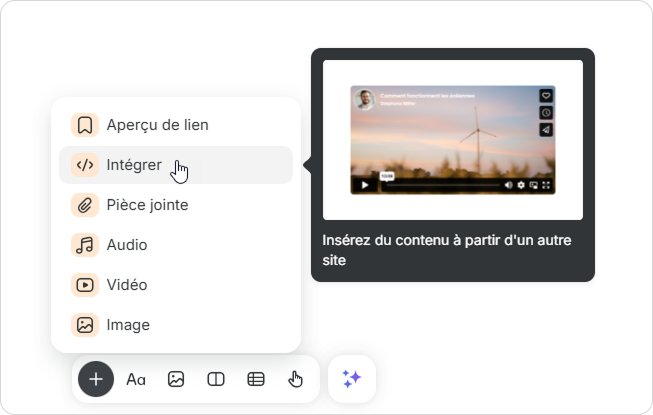This screenshot has height=415, width=653.
Task: Click the image tool in bottom toolbar
Action: (176, 379)
